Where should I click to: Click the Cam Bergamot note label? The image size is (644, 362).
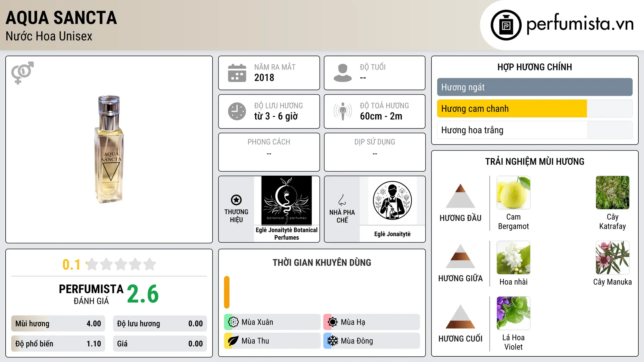pyautogui.click(x=514, y=222)
